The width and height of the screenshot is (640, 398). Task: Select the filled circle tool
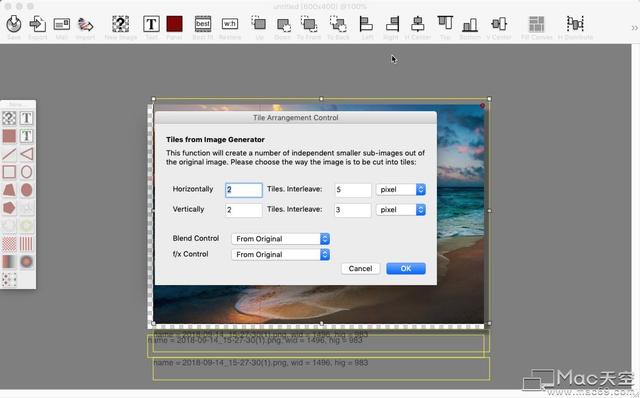point(27,190)
